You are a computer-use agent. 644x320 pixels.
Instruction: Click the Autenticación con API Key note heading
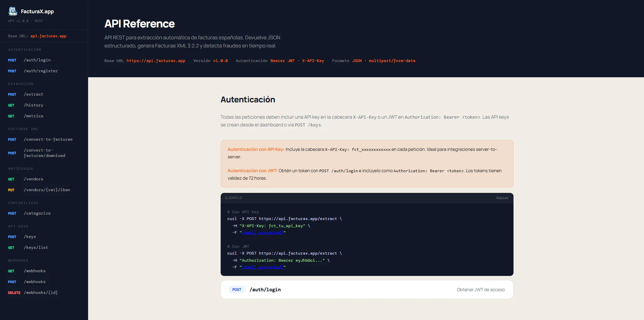256,149
